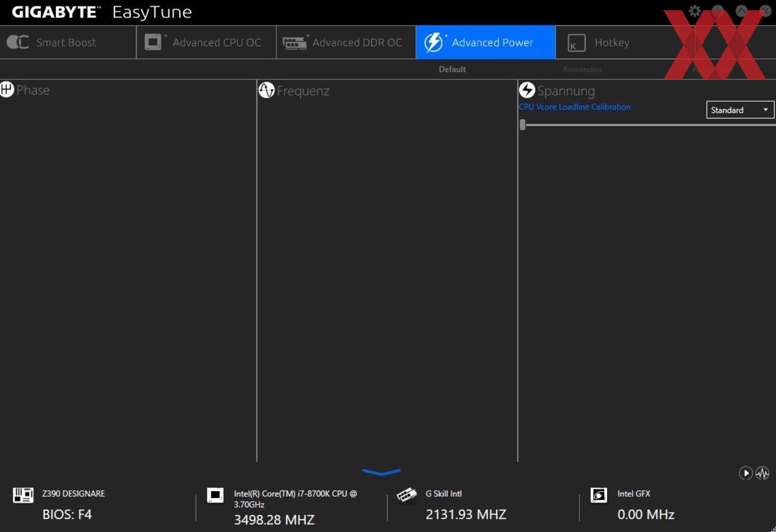This screenshot has width=776, height=532.
Task: Click the Phase section heading
Action: [x=33, y=90]
